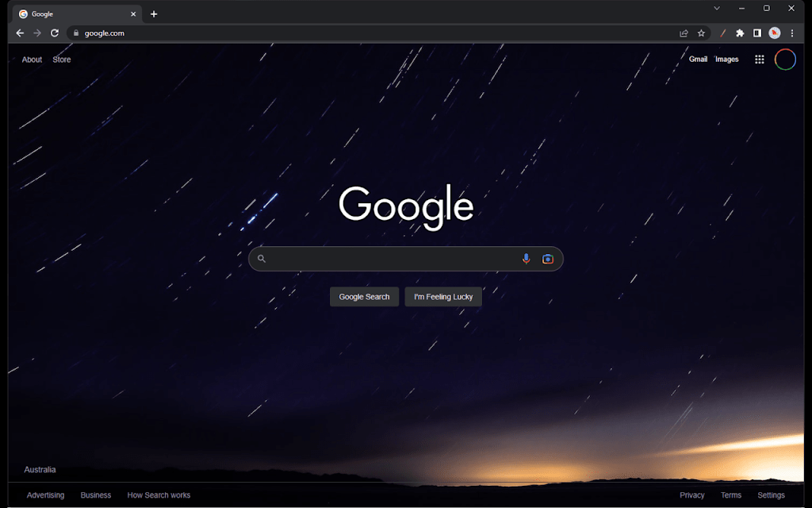812x508 pixels.
Task: Open the Business footer link
Action: (x=96, y=495)
